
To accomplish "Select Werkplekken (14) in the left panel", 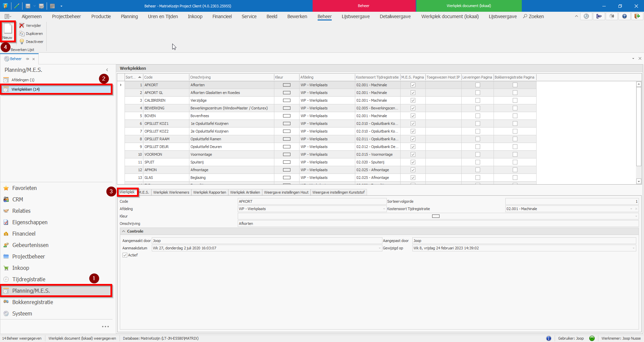I will 56,89.
